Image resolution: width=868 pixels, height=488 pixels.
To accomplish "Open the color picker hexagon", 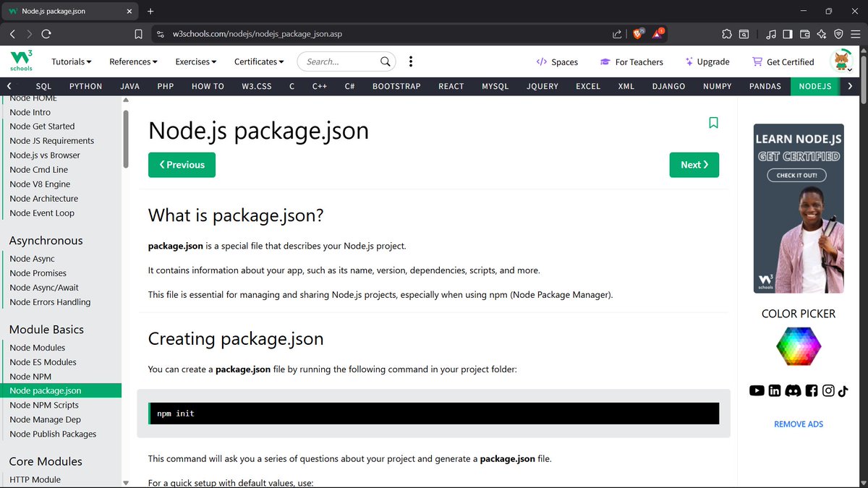I will pos(799,346).
